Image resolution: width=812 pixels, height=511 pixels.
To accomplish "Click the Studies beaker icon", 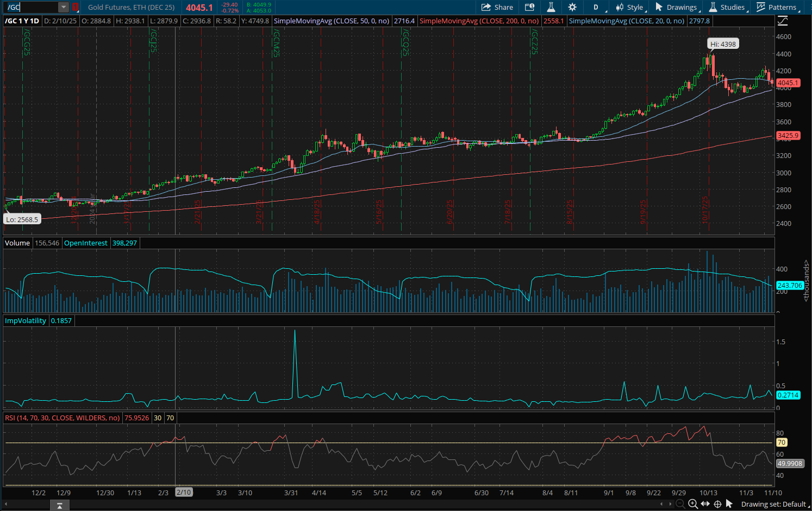I will point(549,7).
